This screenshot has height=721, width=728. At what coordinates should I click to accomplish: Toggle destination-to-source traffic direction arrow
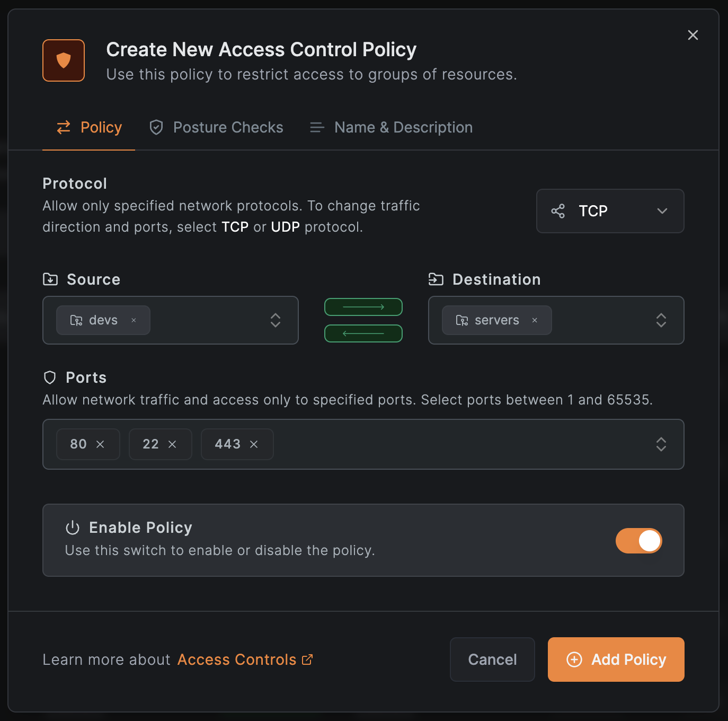(x=363, y=333)
